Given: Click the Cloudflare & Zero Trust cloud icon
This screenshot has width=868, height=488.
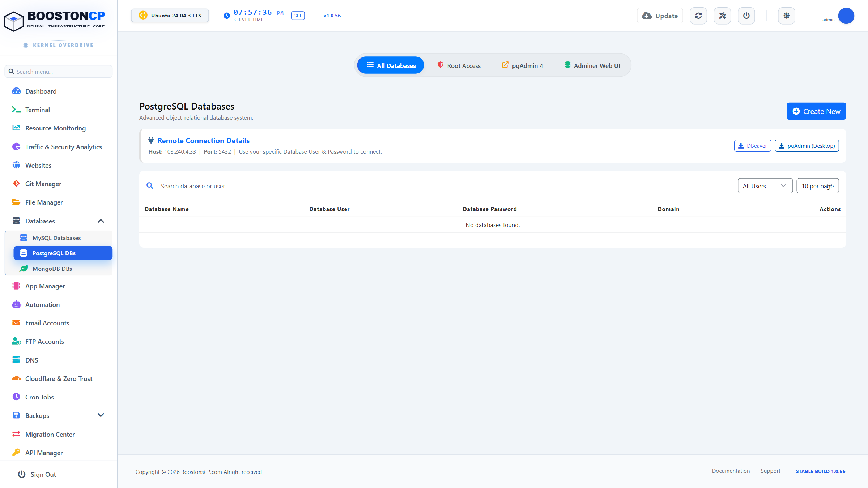Looking at the screenshot, I should pos(16,378).
